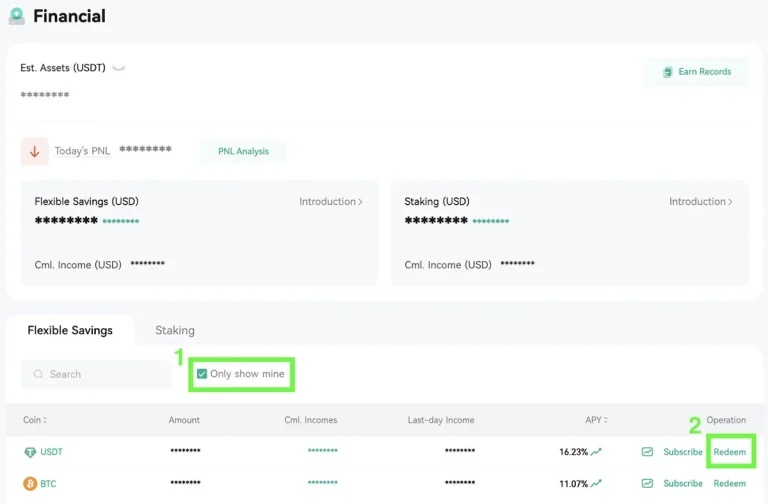Click the Cml. Incomes column header

pos(311,420)
